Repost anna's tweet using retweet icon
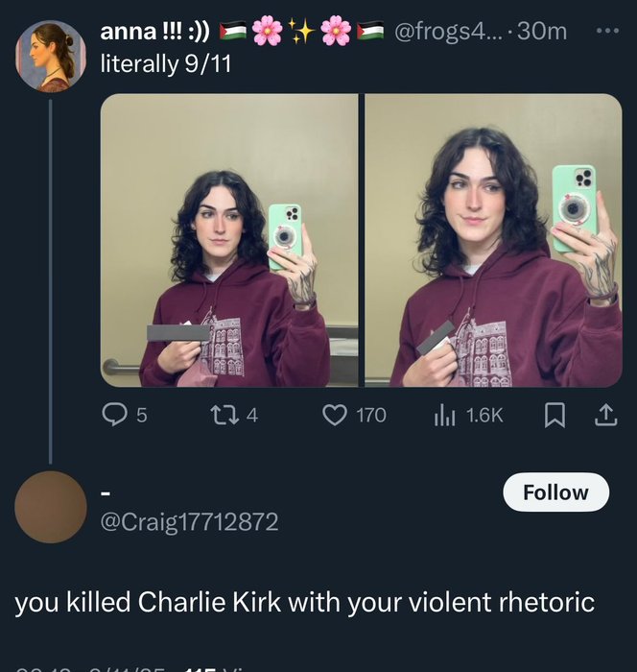Viewport: 637px width, 672px height. (x=223, y=414)
